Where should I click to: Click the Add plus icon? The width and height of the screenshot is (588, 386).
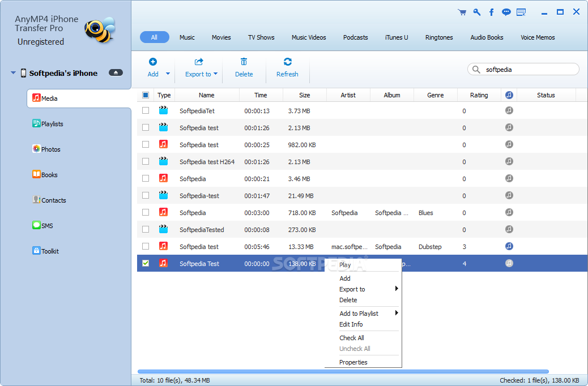click(152, 62)
